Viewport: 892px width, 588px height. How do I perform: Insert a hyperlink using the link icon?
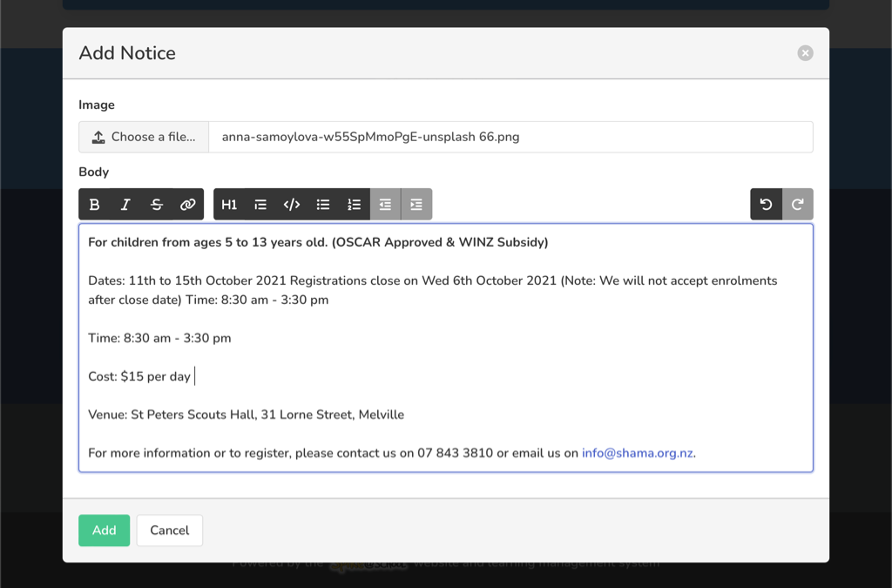[187, 205]
